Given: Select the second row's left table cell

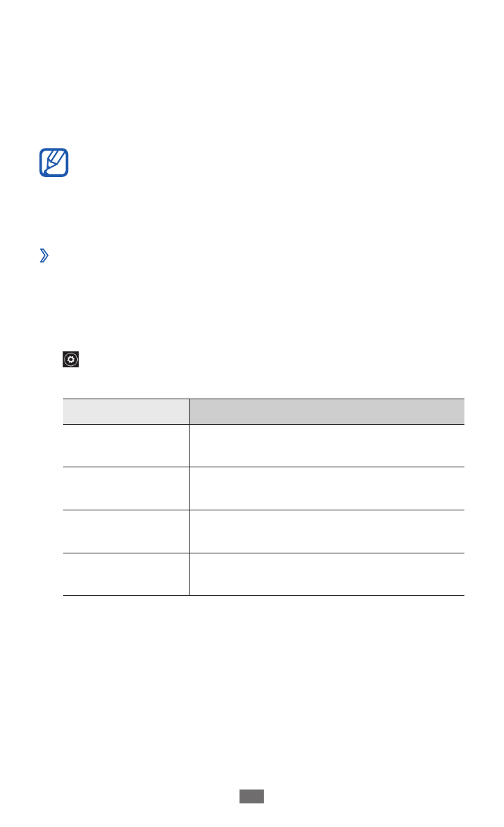Looking at the screenshot, I should 126,488.
